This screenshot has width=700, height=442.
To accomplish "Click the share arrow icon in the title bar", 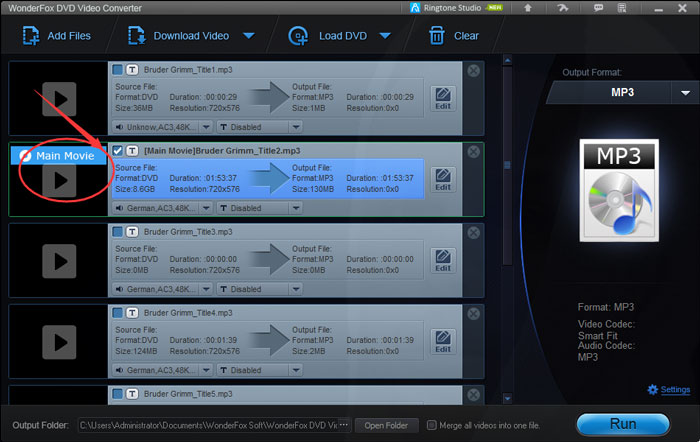I will (x=562, y=8).
